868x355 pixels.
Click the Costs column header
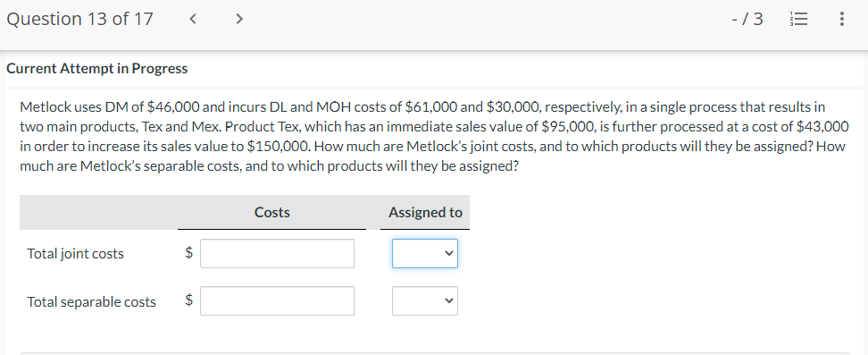[271, 213]
